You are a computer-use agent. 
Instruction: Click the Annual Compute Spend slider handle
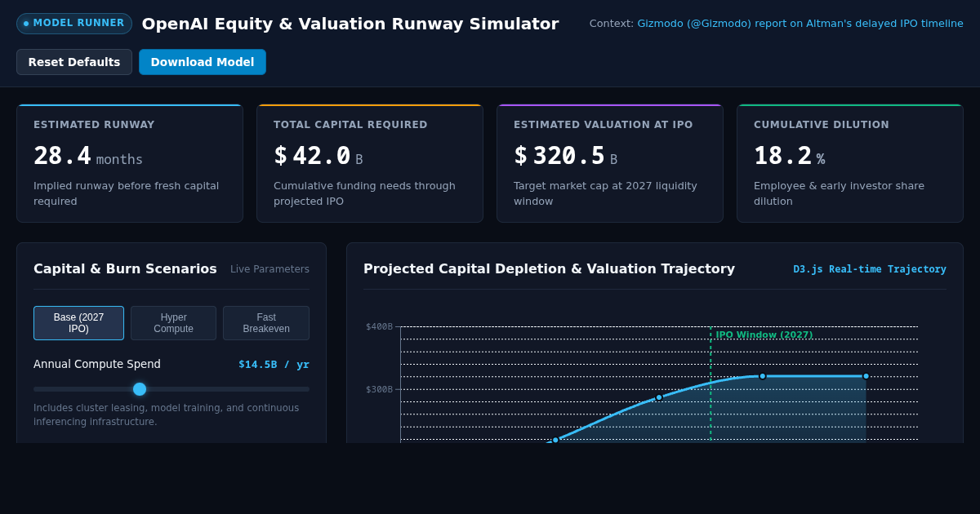pos(140,389)
